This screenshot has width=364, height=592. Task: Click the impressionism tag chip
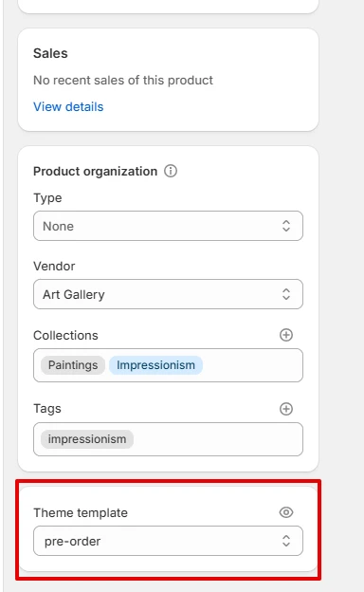pos(87,439)
